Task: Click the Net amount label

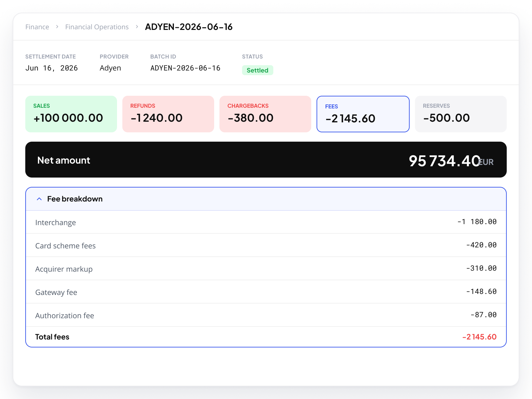Action: click(64, 160)
